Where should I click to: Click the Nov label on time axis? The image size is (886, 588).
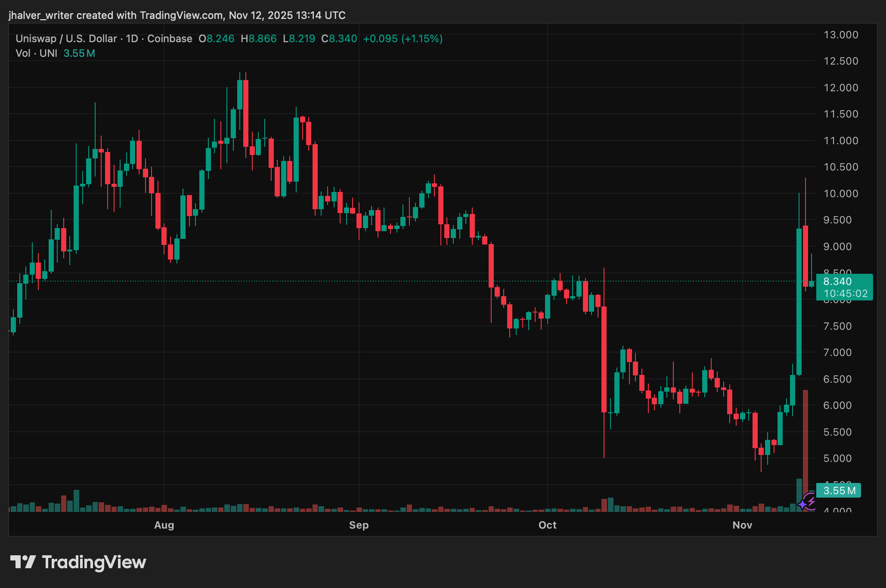pos(742,525)
